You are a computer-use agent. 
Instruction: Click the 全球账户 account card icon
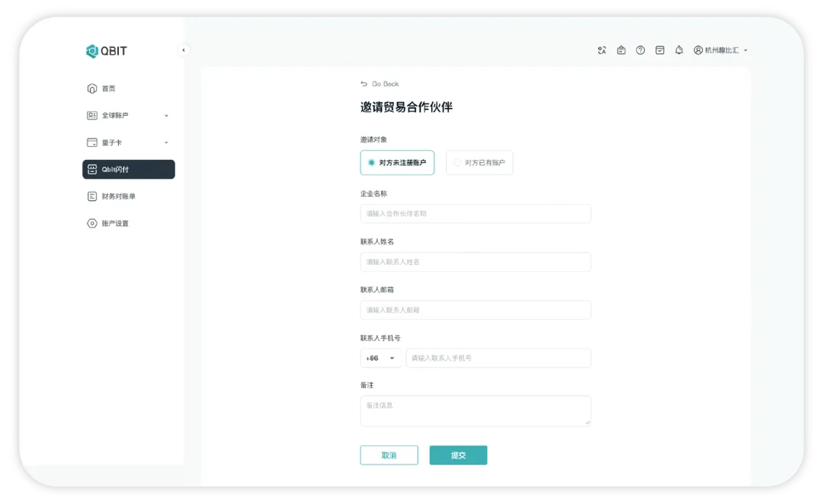[x=92, y=116]
